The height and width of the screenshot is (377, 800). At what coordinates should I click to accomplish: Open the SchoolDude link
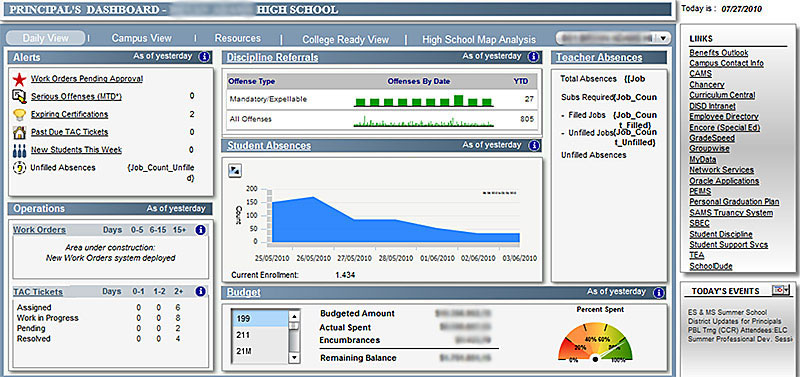click(x=710, y=266)
